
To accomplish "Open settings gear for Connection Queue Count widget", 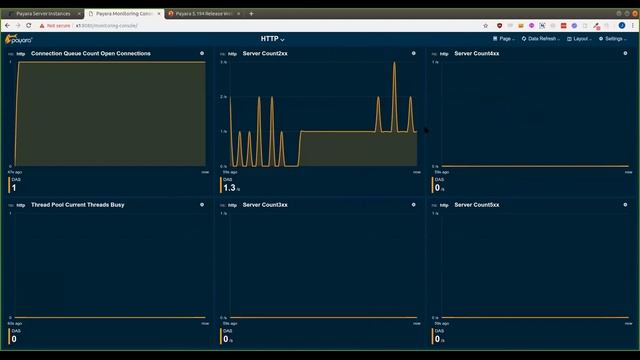I will tap(202, 53).
